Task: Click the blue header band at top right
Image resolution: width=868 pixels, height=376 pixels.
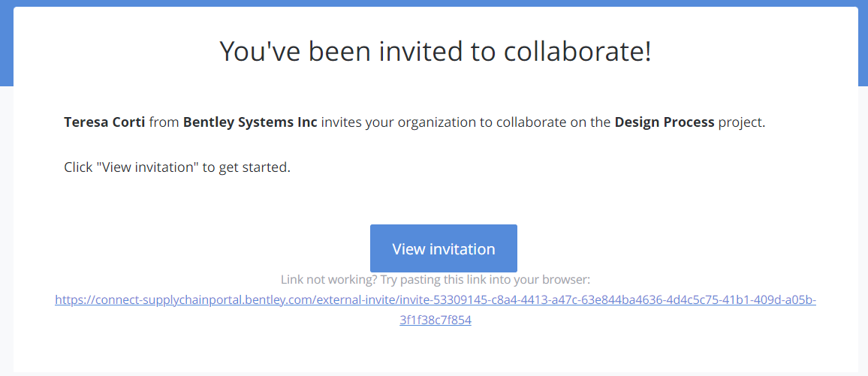Action: (863, 44)
